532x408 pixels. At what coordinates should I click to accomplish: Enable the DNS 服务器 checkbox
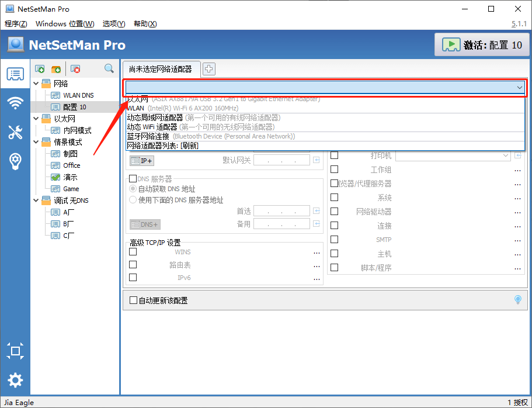pyautogui.click(x=133, y=179)
